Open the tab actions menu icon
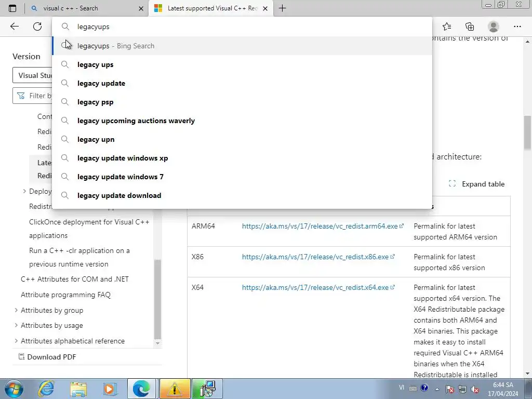The image size is (532, 399). click(12, 8)
